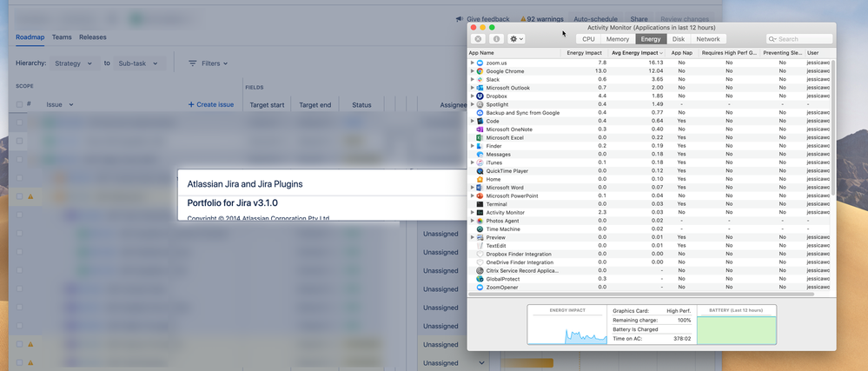Click the Home app icon
The width and height of the screenshot is (868, 371).
(x=480, y=179)
